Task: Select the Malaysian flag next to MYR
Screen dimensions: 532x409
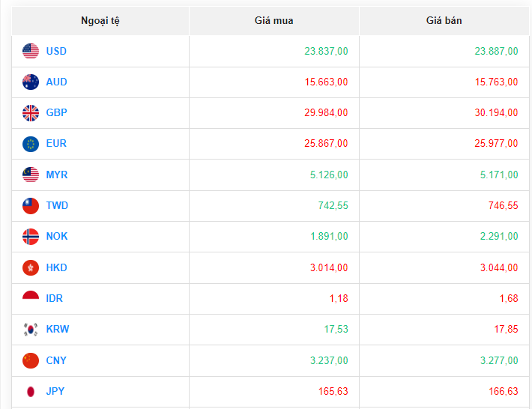Action: (x=31, y=175)
